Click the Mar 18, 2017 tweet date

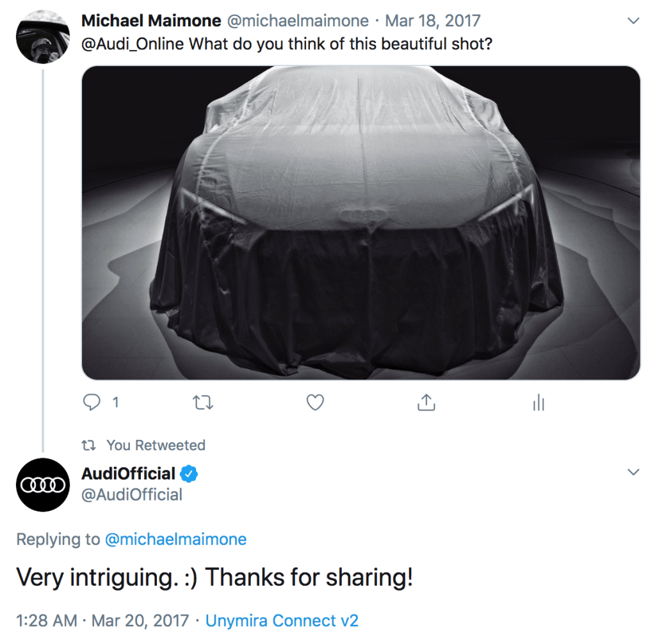(x=434, y=20)
